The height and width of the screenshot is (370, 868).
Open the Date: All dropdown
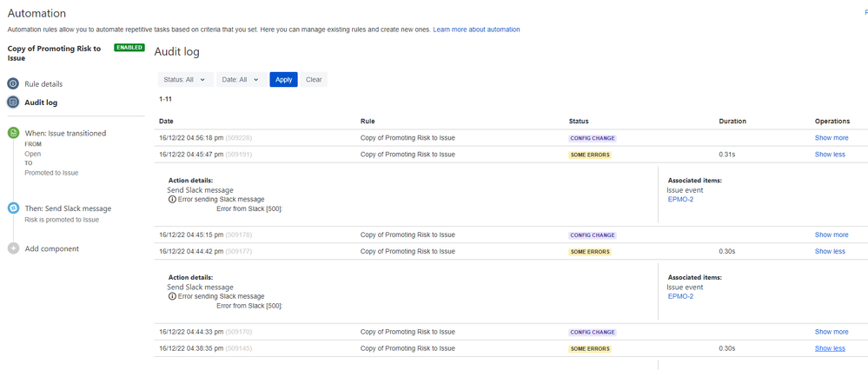tap(241, 80)
